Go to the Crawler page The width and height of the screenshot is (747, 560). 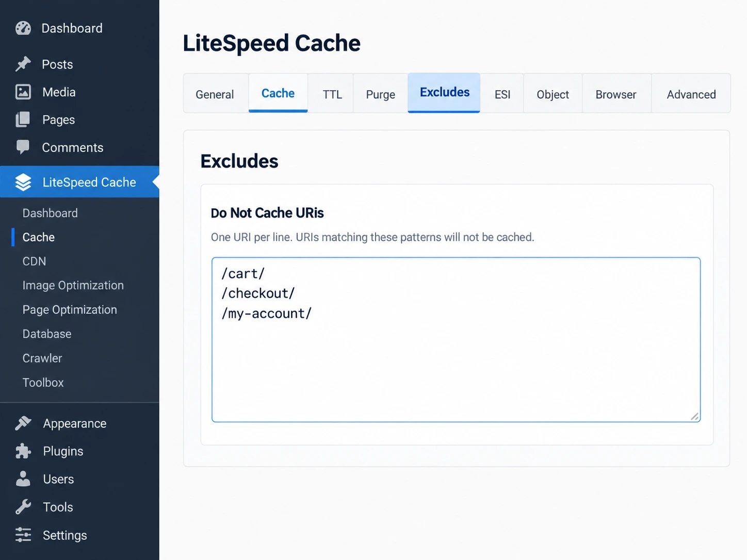click(42, 358)
